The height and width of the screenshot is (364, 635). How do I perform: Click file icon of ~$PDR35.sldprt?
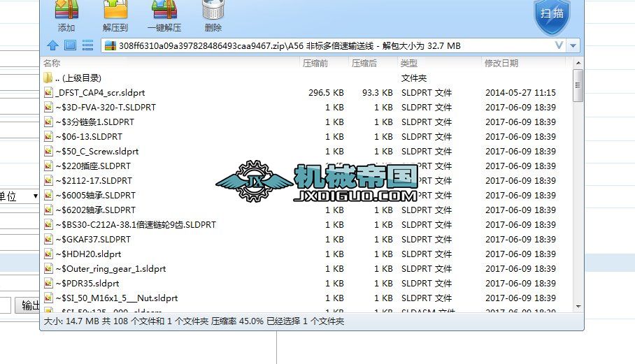(x=48, y=283)
